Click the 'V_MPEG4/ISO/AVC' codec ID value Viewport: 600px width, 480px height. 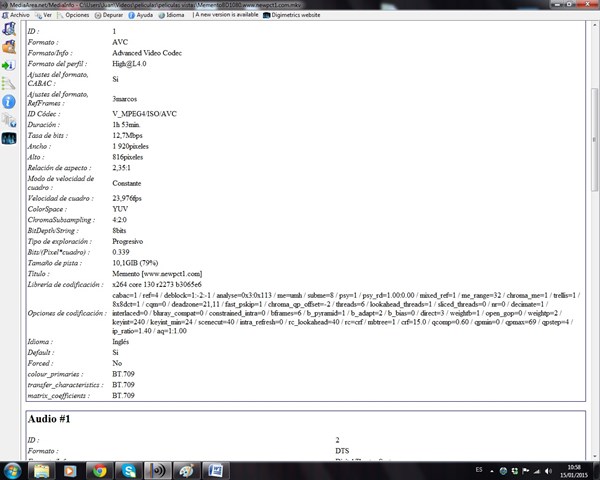[144, 114]
